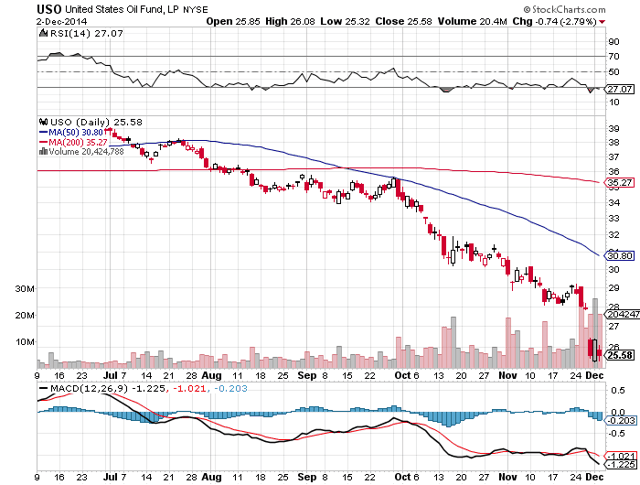Click the -1.225 MACD tag on right axis

[620, 465]
